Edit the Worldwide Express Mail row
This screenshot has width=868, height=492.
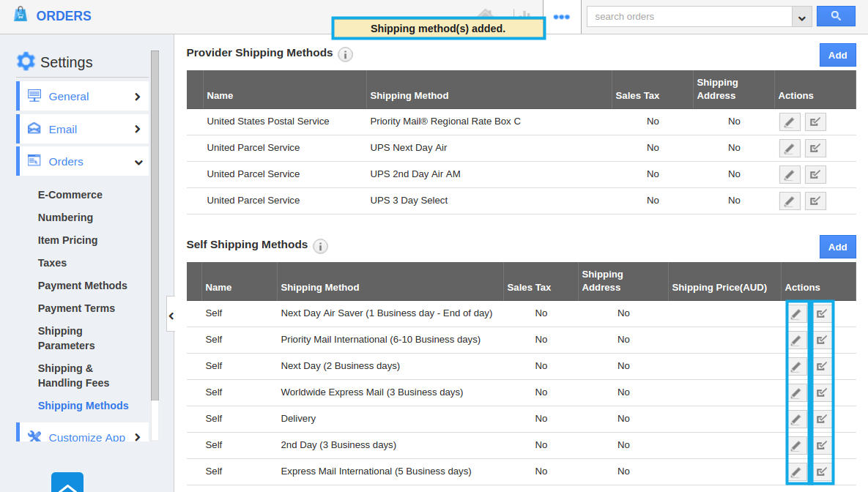(x=796, y=393)
